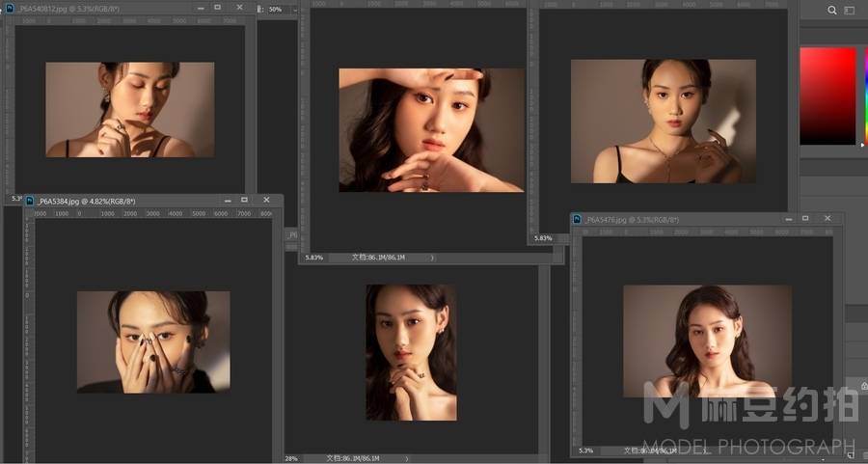
Task: Click wavy-hair portrait in _P6A5476.jpg window
Action: pos(708,341)
